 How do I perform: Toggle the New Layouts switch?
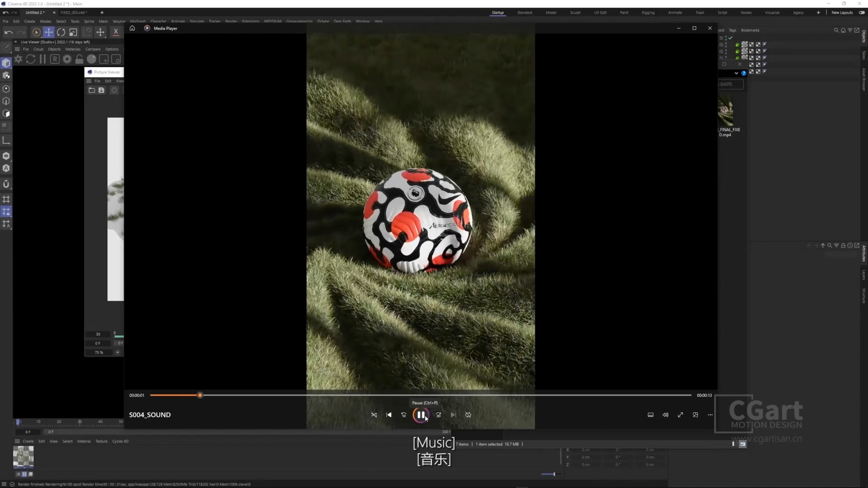(862, 13)
